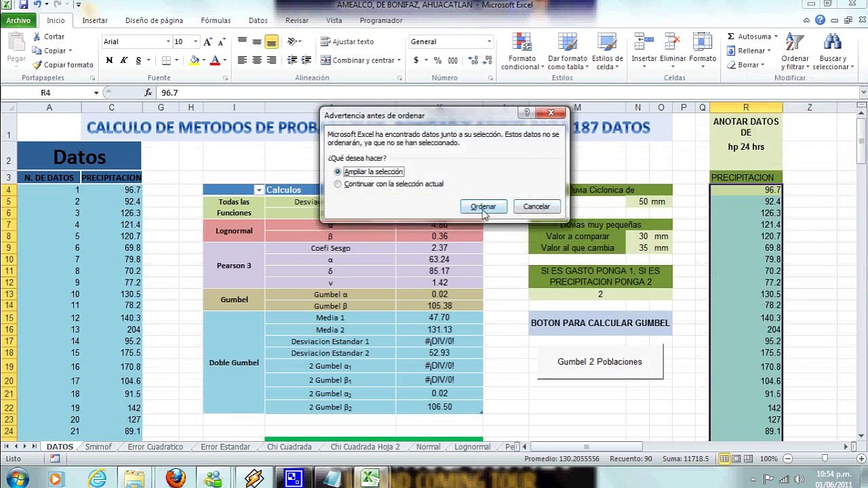Open the Lognormal sheet tab
Viewport: 868px width, 488px height.
tap(473, 447)
